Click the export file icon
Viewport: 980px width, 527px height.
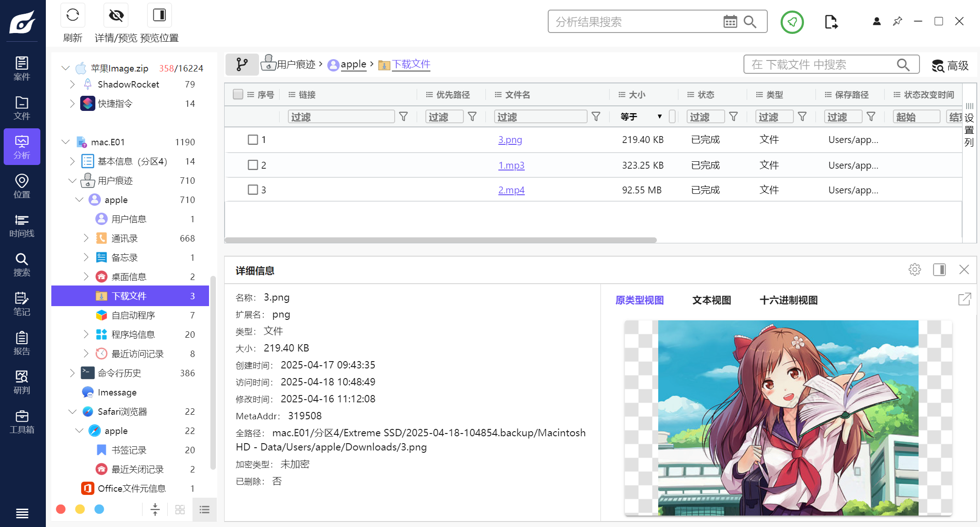pyautogui.click(x=831, y=22)
